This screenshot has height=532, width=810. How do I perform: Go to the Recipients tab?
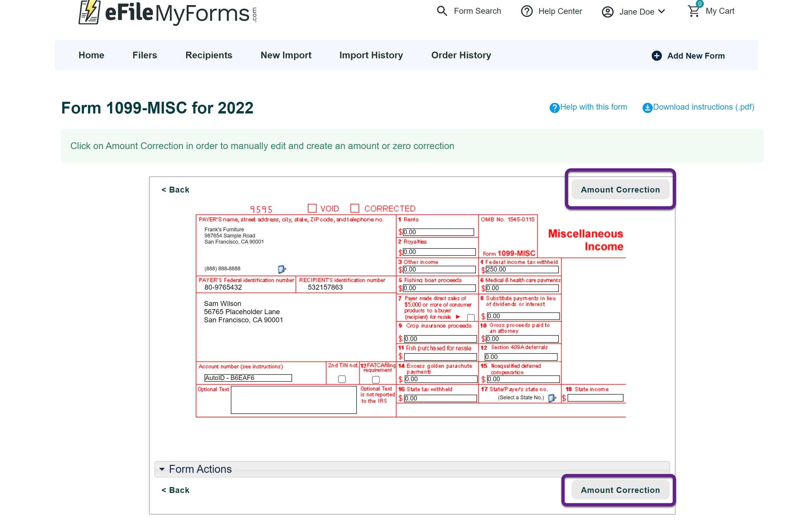(209, 55)
